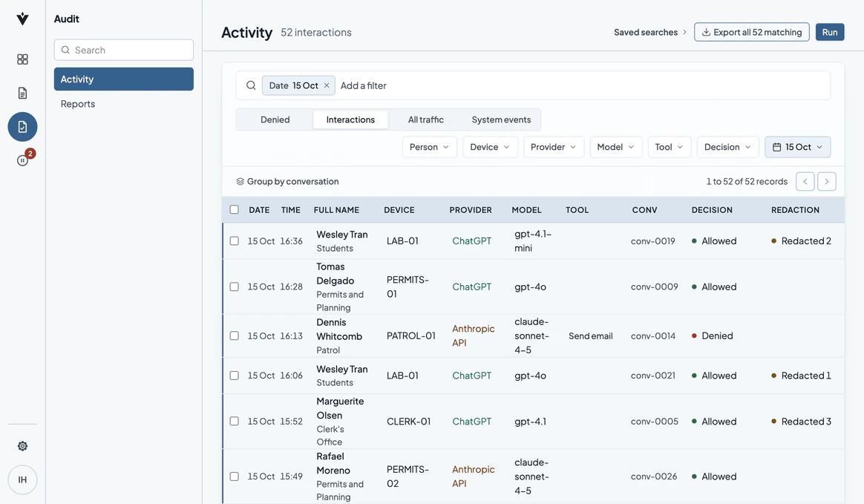The image size is (864, 504).
Task: Open Reports in the Audit sidebar
Action: click(124, 104)
